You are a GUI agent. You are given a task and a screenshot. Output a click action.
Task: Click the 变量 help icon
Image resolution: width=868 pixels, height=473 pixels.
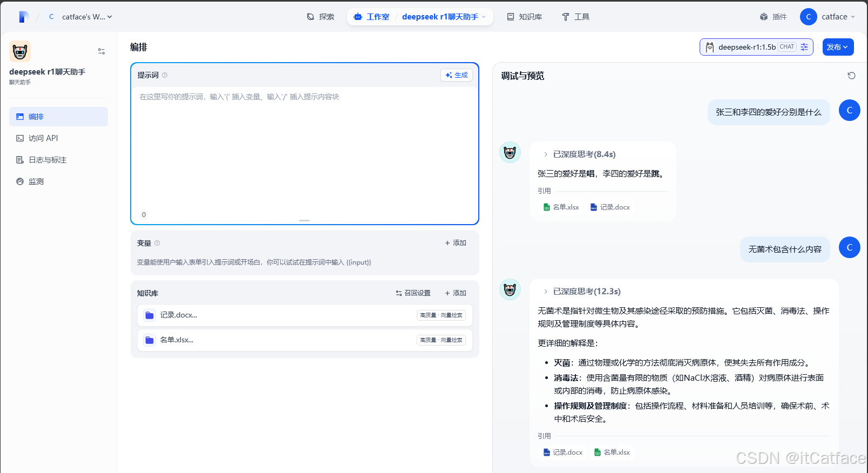pos(157,243)
